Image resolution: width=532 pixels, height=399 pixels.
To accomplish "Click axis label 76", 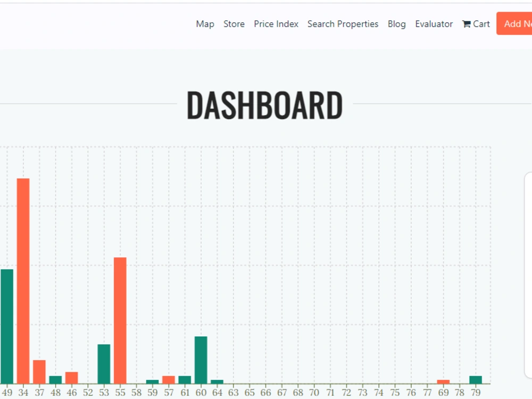I will pos(411,393).
